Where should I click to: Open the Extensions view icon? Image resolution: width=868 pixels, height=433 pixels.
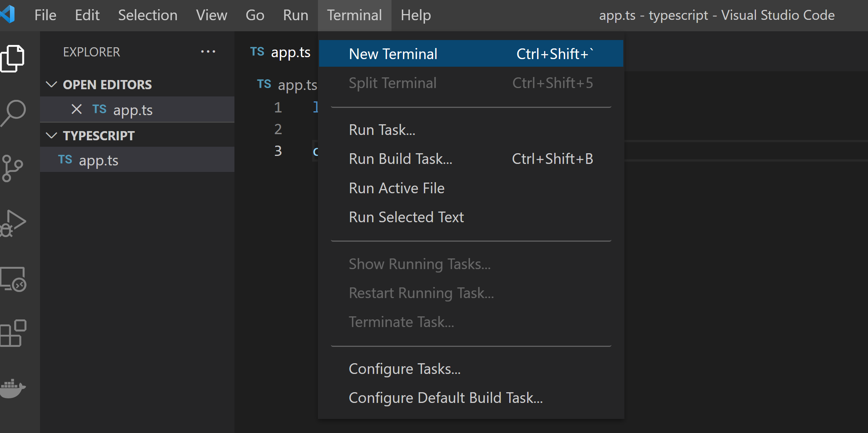13,333
